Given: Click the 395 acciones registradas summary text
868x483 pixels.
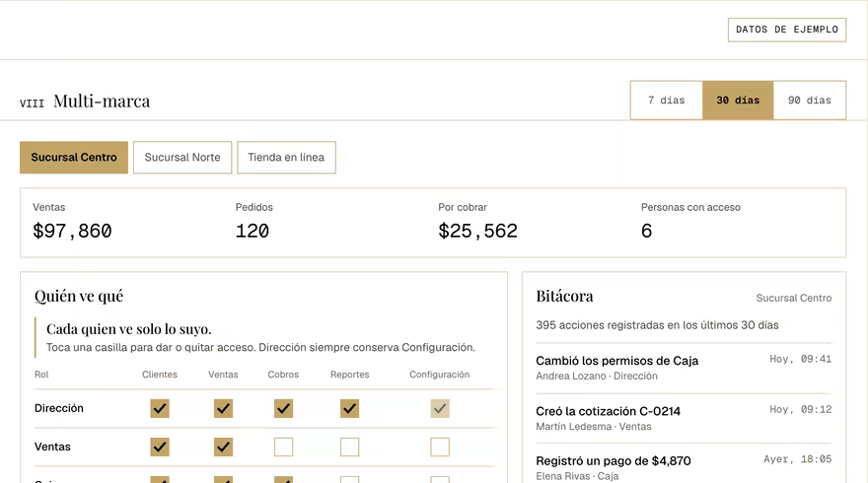Looking at the screenshot, I should point(657,324).
